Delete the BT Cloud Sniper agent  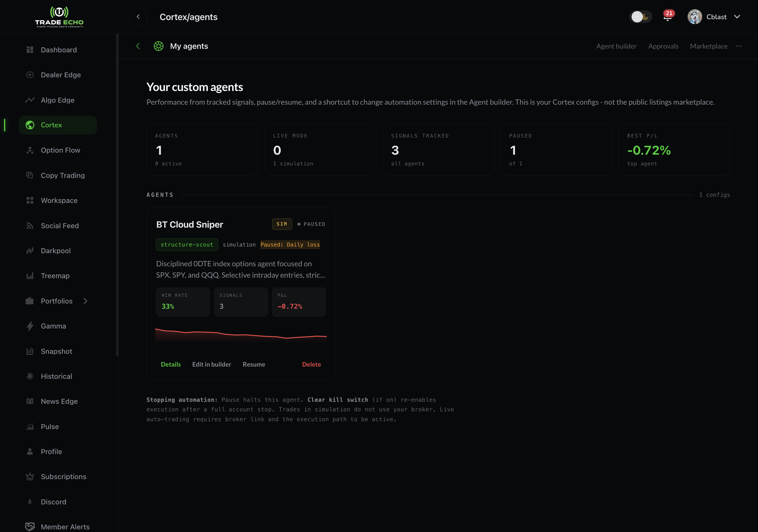tap(311, 364)
